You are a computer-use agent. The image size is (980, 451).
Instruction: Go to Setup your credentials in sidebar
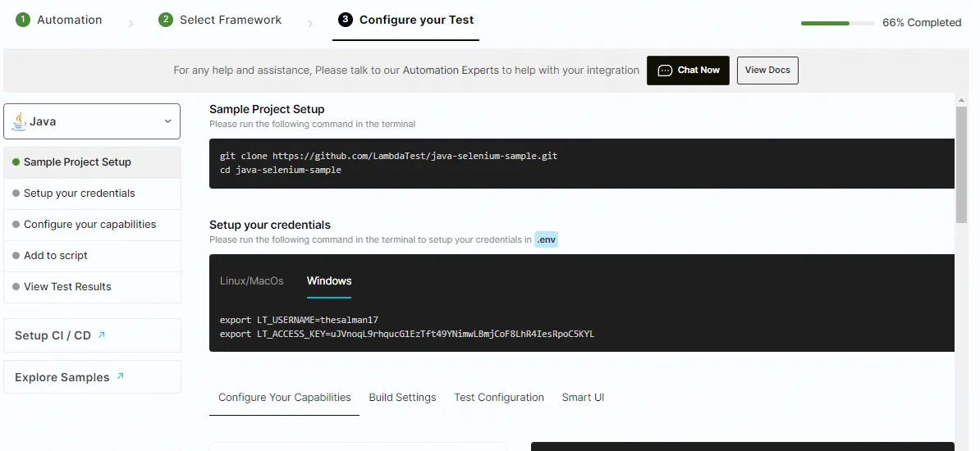tap(93, 194)
